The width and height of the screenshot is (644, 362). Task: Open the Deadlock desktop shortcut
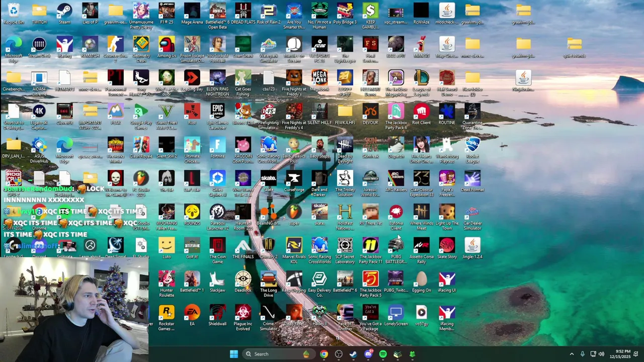(243, 282)
